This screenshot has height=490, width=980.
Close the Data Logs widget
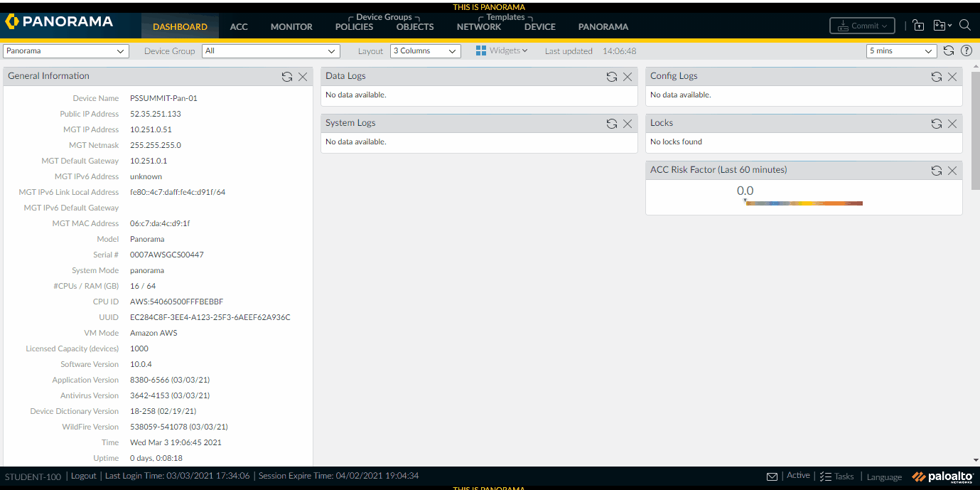[628, 77]
